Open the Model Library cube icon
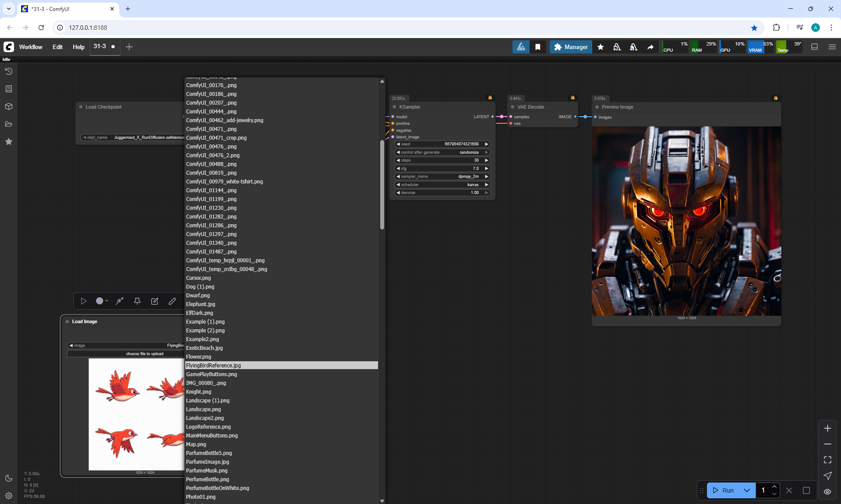Viewport: 841px width, 504px height. point(8,106)
